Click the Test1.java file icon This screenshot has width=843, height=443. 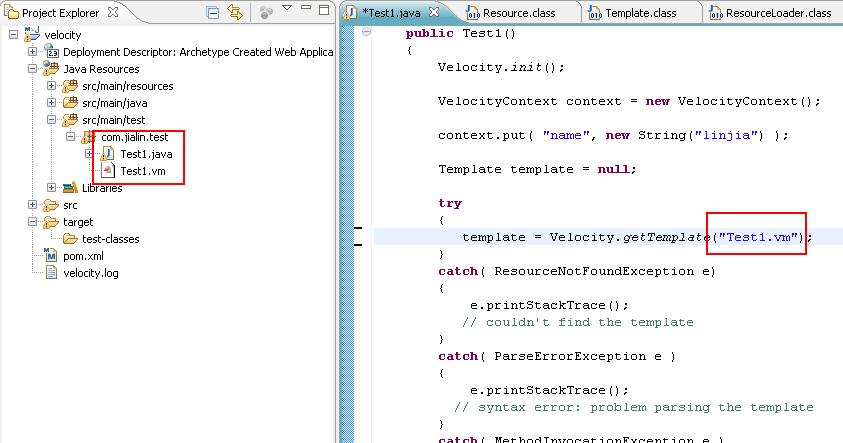[x=107, y=154]
